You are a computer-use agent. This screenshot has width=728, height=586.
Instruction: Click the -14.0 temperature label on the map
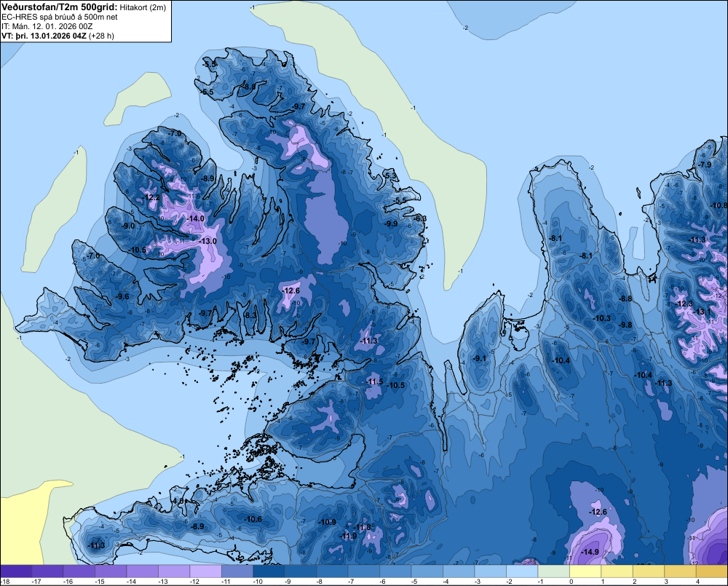tap(195, 218)
